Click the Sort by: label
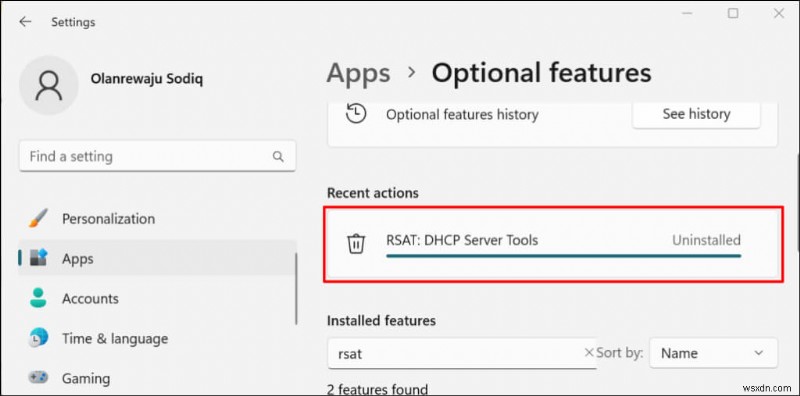Screen dimensions: 800x396 pyautogui.click(x=620, y=353)
